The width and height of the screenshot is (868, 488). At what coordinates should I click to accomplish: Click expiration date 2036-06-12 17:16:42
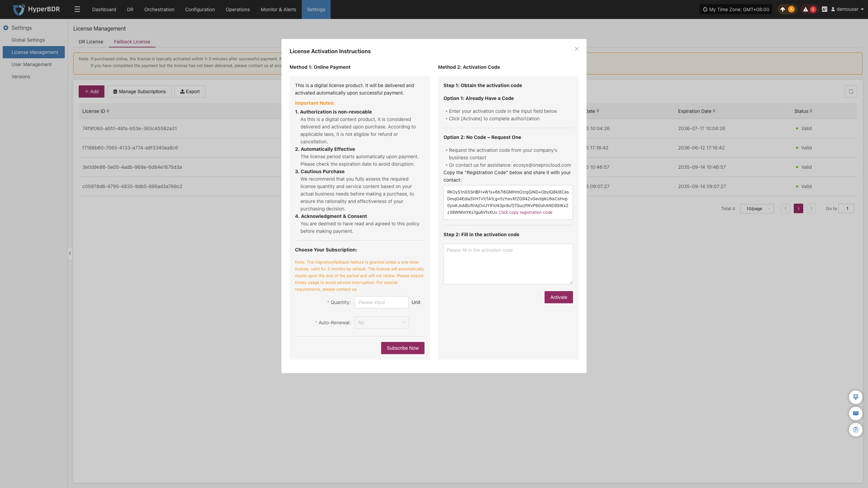click(701, 148)
